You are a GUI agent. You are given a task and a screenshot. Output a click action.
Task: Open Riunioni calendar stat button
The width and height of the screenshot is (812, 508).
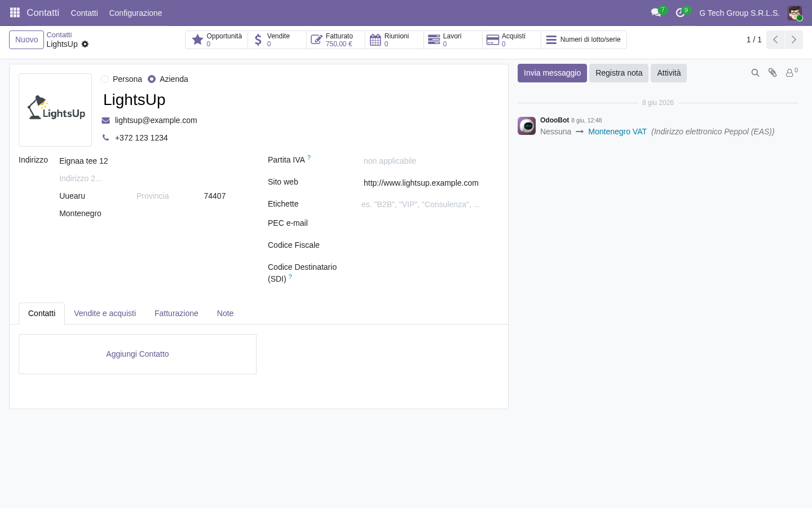pyautogui.click(x=395, y=40)
